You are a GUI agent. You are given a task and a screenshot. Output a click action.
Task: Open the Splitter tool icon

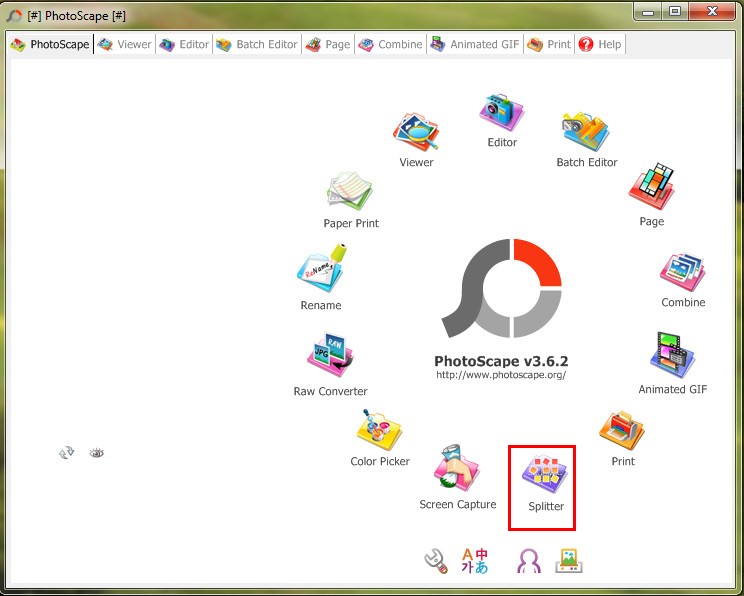coord(545,475)
